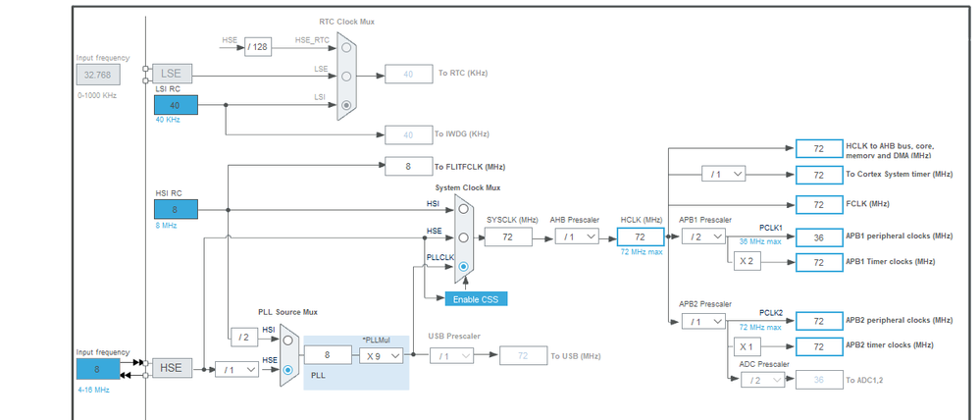This screenshot has height=420, width=980.
Task: Click the 'RTC Clock Mux' title
Action: click(347, 22)
